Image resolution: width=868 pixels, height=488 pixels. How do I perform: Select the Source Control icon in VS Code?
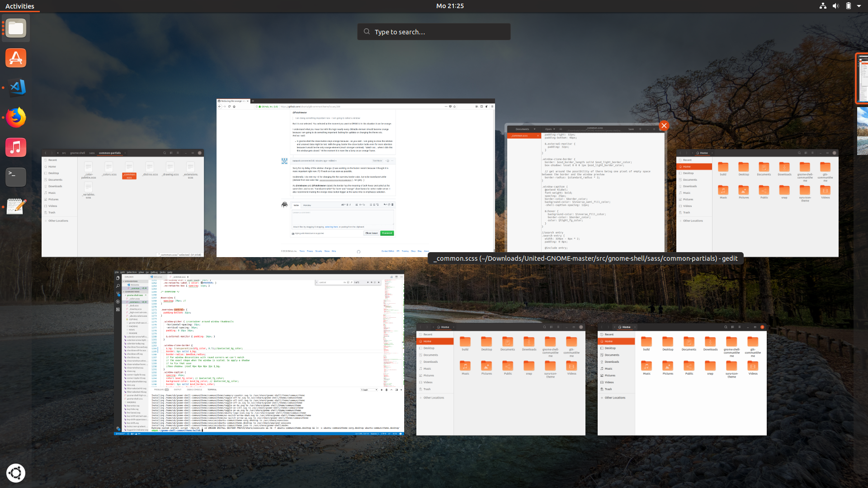(x=118, y=292)
